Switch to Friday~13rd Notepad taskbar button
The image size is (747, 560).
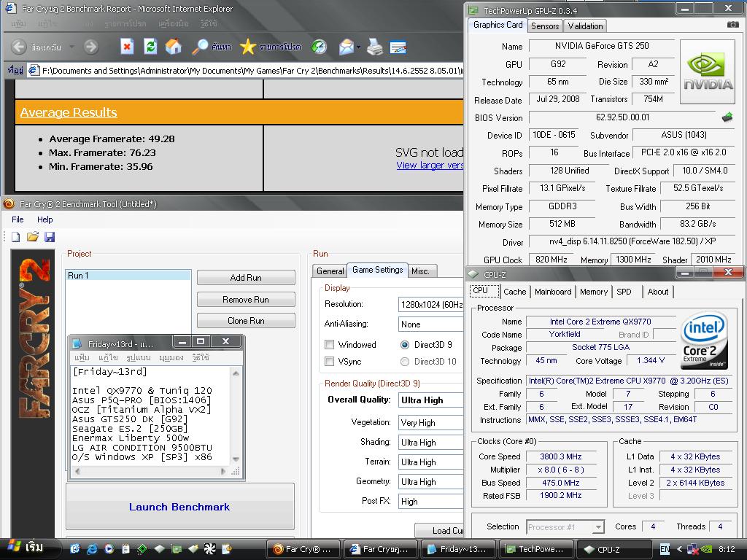pos(458,549)
